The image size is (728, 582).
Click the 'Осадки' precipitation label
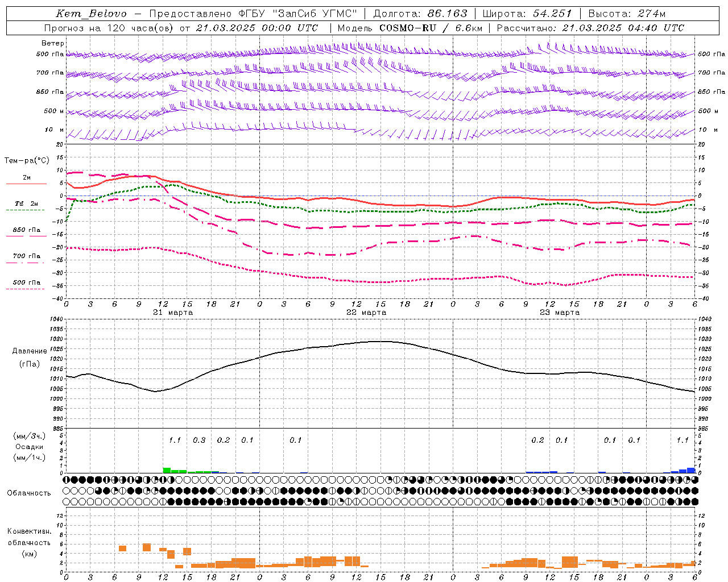[x=30, y=447]
